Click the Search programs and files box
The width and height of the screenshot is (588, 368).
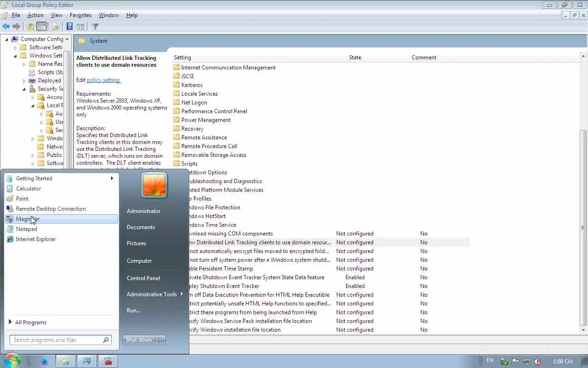[60, 340]
